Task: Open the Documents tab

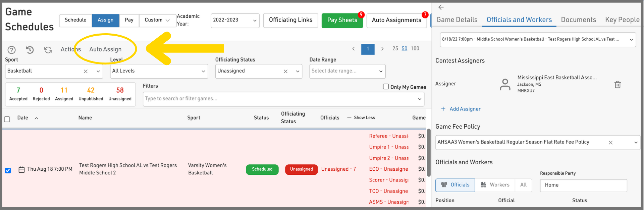Action: click(x=578, y=20)
